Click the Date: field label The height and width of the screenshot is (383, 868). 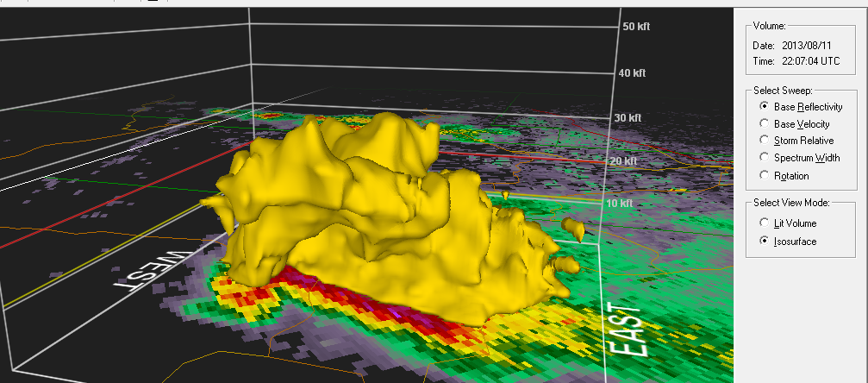762,46
